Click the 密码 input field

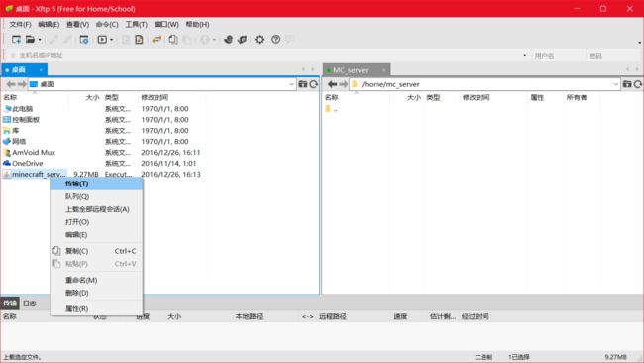[x=612, y=56]
